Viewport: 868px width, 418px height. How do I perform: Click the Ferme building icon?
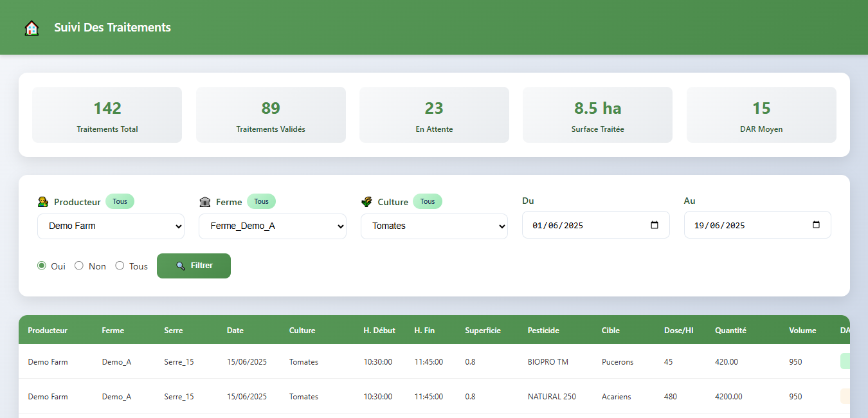(x=205, y=202)
